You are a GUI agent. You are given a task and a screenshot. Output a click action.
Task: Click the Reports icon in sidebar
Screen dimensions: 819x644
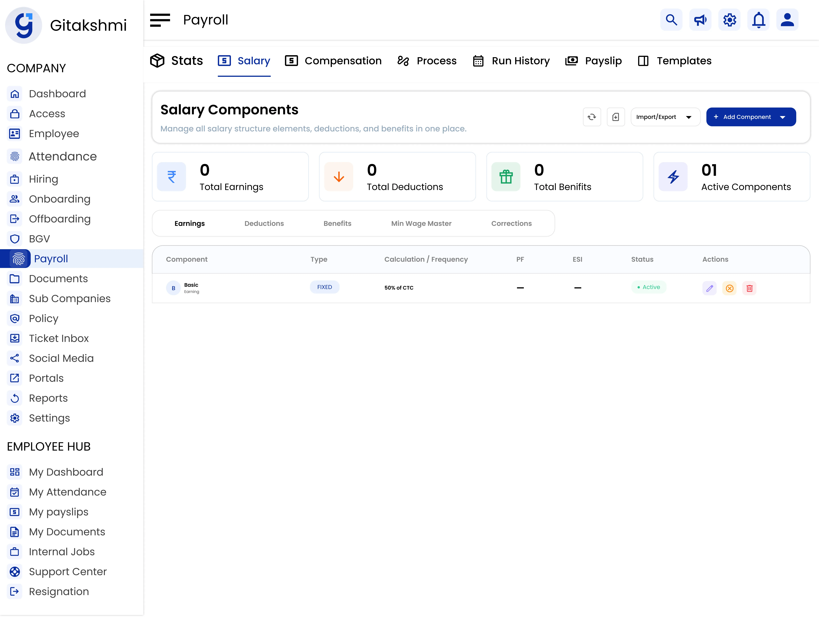pos(15,398)
